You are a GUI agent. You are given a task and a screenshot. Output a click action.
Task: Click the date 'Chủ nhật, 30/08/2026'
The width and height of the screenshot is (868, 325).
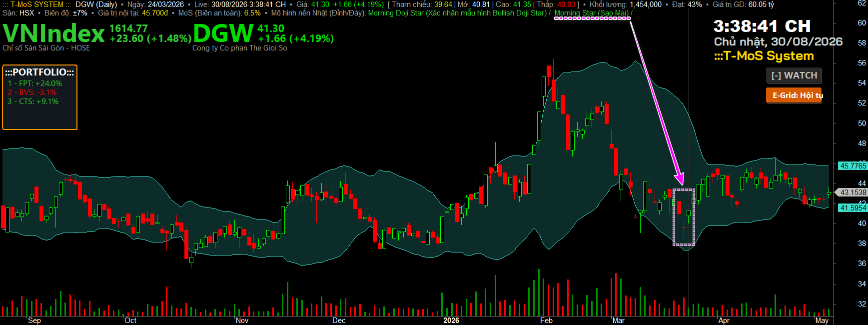pyautogui.click(x=779, y=41)
